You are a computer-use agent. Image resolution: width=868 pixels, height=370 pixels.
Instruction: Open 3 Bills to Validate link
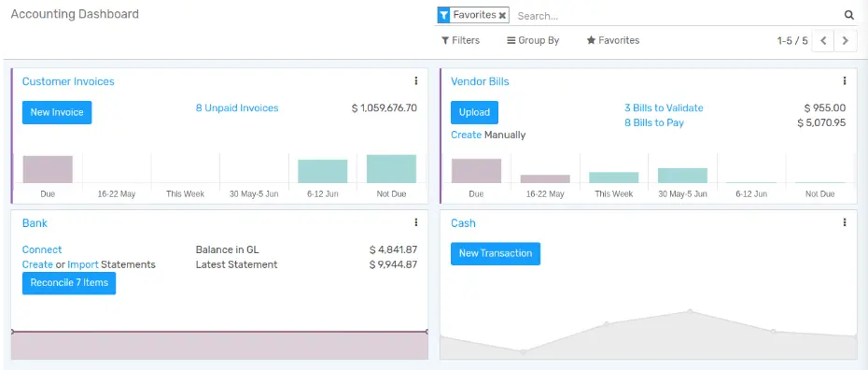point(664,108)
